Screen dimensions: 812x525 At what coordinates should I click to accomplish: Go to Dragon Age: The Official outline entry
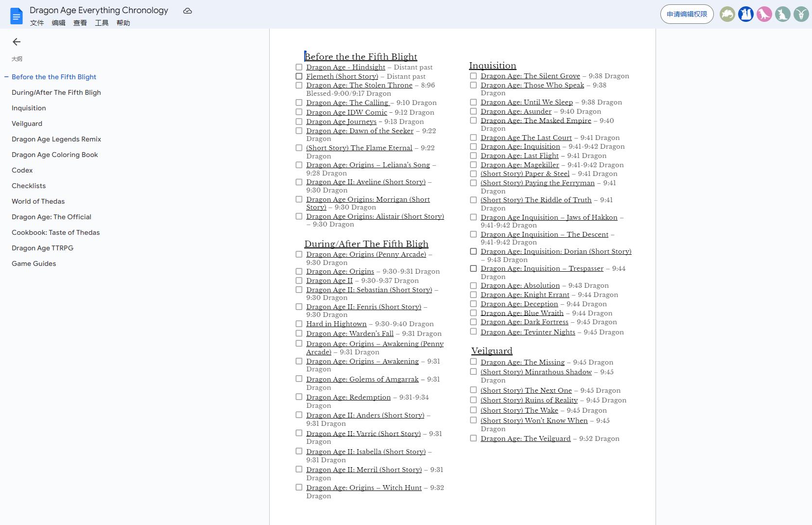click(x=52, y=217)
